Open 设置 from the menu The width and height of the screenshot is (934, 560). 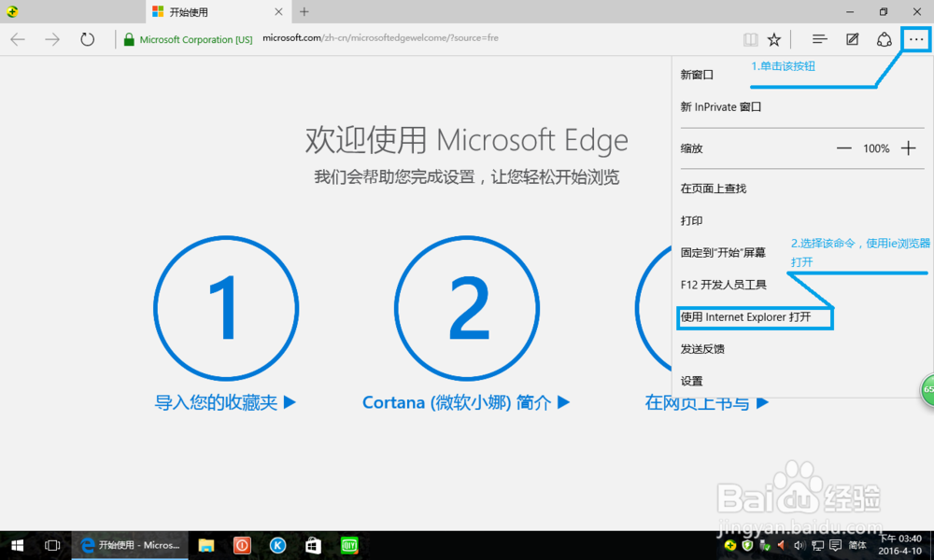[691, 382]
